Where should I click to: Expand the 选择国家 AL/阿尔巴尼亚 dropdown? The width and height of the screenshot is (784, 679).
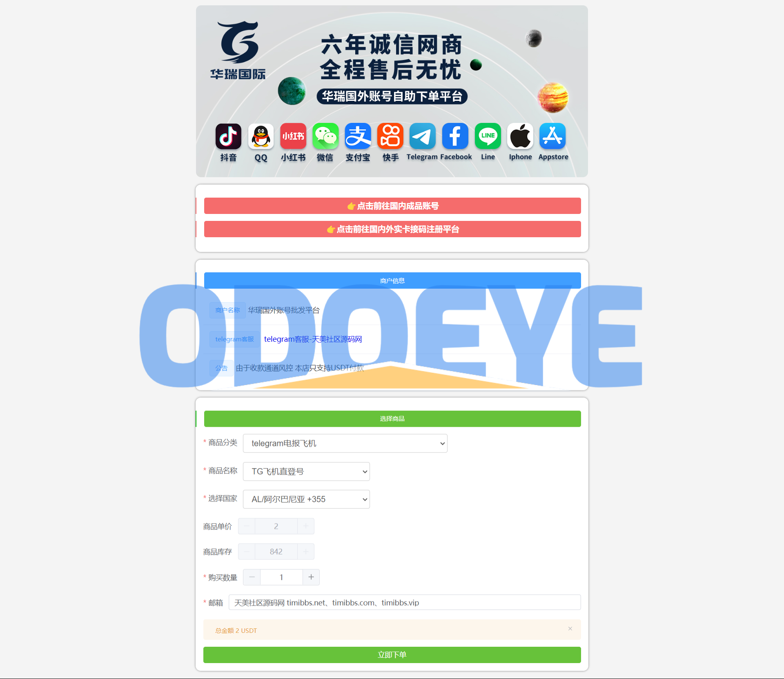[306, 499]
